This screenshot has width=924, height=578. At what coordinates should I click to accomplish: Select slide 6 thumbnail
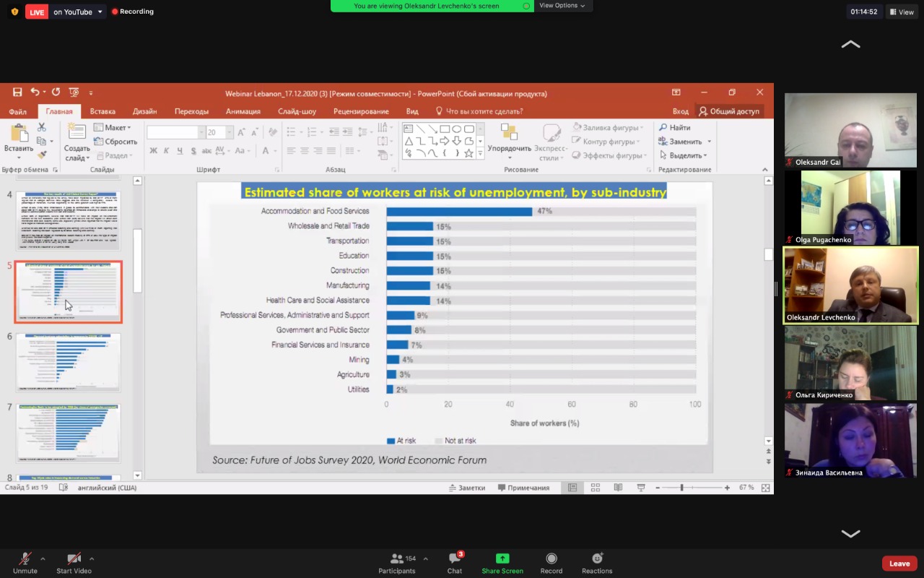coord(69,361)
